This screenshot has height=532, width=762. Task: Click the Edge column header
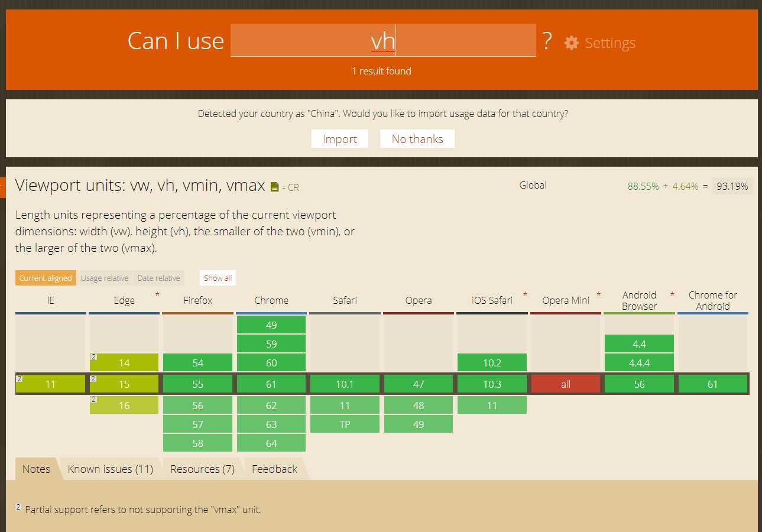tap(124, 300)
